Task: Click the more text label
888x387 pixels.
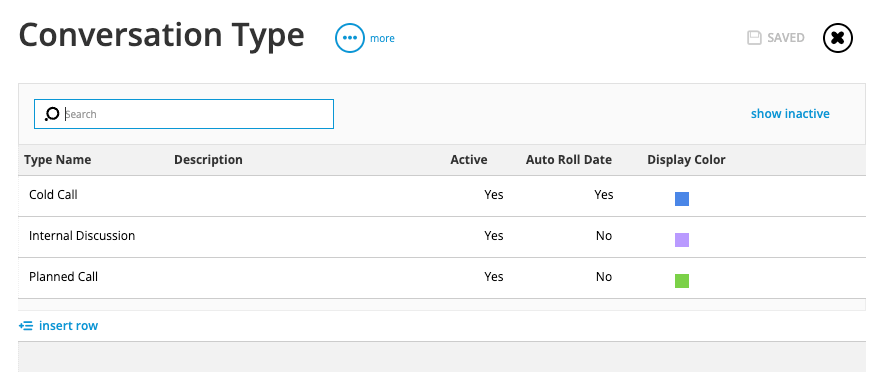Action: coord(382,39)
